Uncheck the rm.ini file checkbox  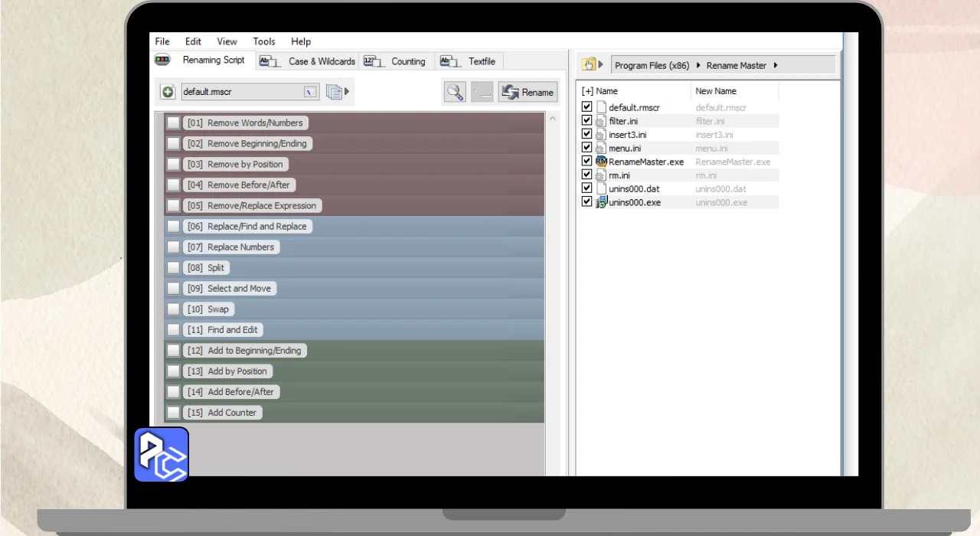[x=586, y=175]
